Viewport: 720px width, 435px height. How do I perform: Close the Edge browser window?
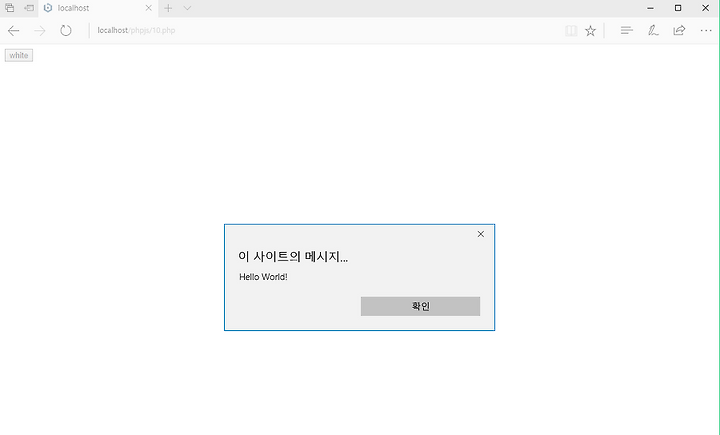[x=705, y=8]
